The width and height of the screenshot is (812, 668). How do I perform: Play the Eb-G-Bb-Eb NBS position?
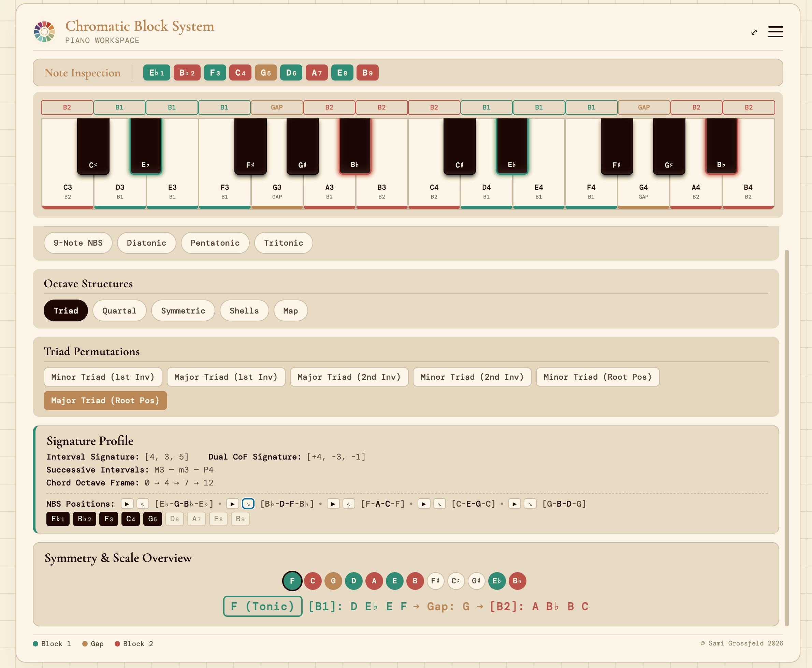[x=127, y=504]
